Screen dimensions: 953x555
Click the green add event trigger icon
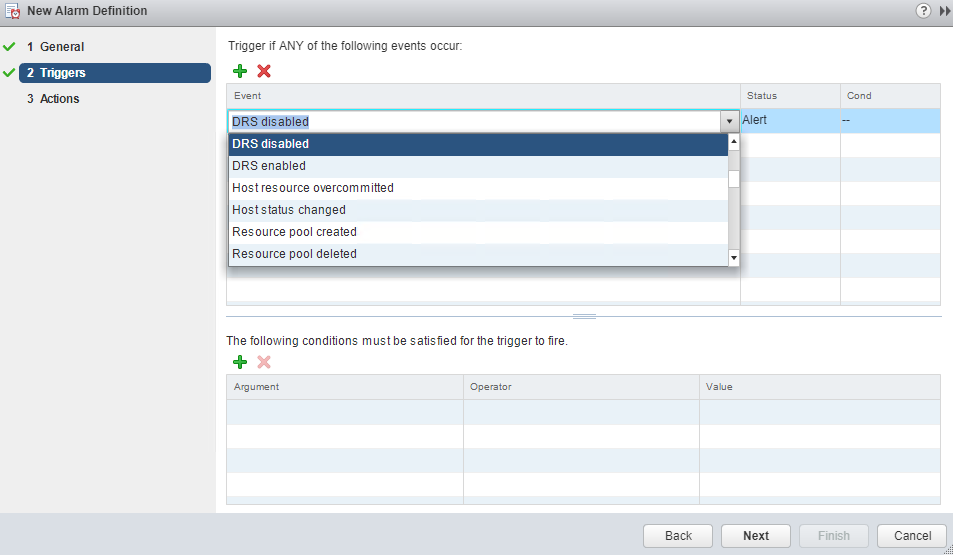(240, 71)
